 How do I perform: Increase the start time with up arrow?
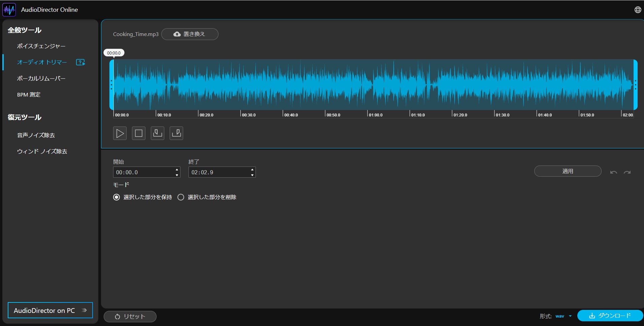tap(177, 170)
